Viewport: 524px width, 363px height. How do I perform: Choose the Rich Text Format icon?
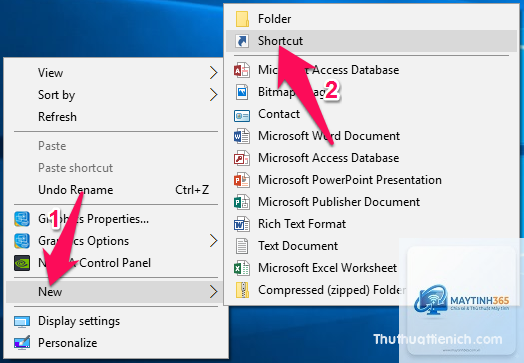coord(242,224)
